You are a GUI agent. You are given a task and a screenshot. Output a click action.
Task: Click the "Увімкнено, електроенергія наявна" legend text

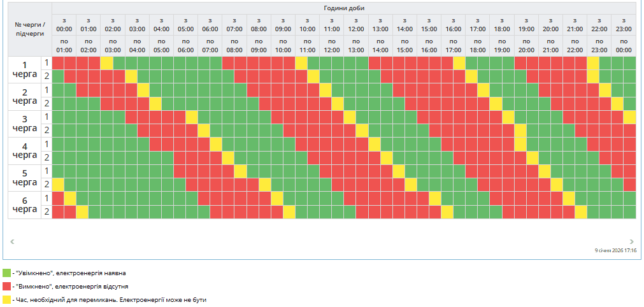point(71,273)
